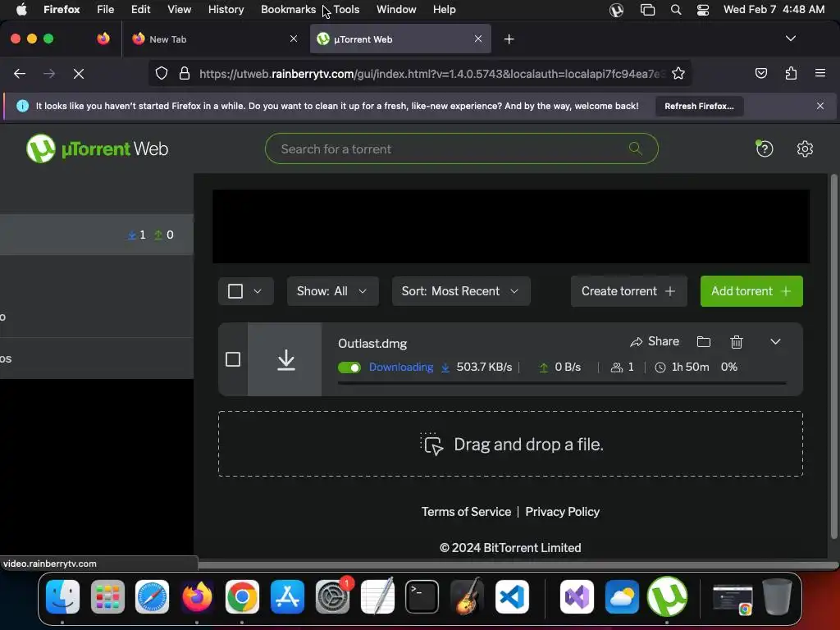
Task: Open Control Center in the menu bar
Action: tap(703, 10)
